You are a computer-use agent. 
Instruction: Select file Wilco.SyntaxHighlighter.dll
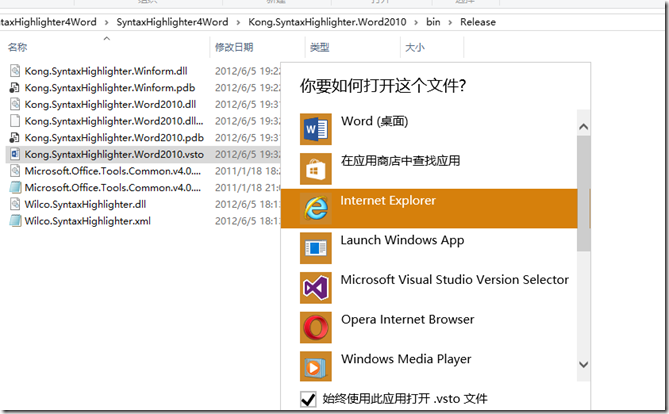85,204
